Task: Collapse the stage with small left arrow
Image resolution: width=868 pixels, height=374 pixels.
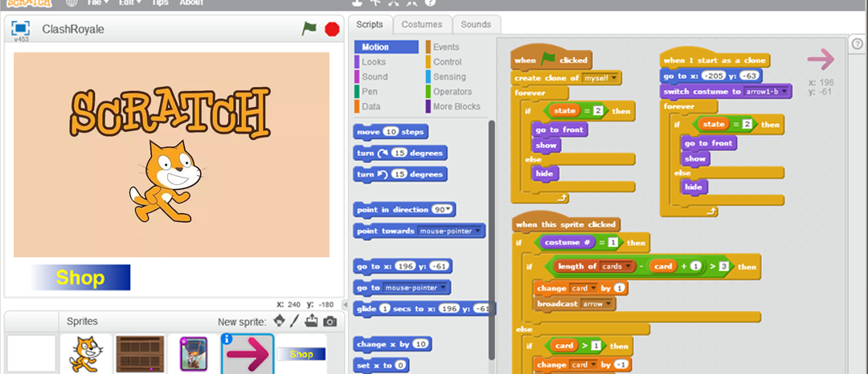Action: tap(346, 305)
